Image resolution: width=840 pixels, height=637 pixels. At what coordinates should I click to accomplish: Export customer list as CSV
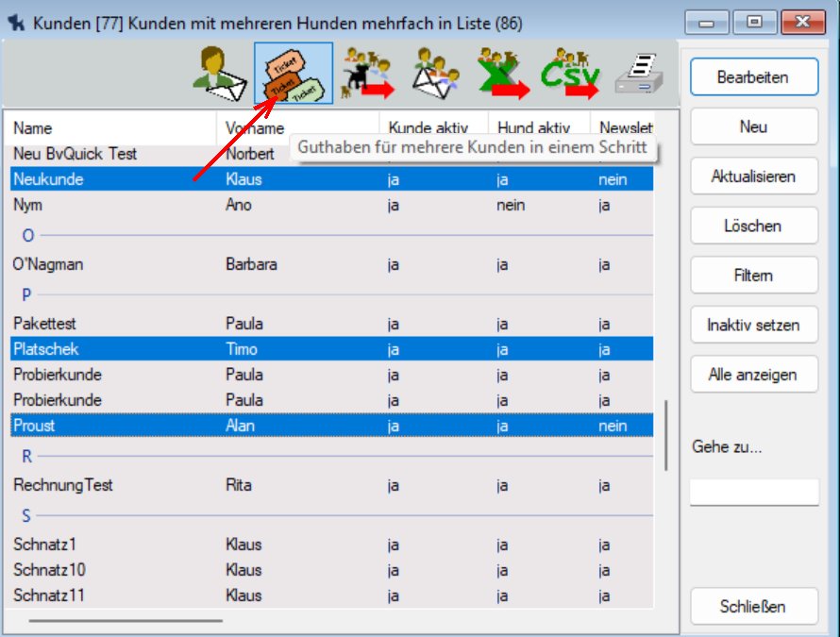tap(569, 74)
